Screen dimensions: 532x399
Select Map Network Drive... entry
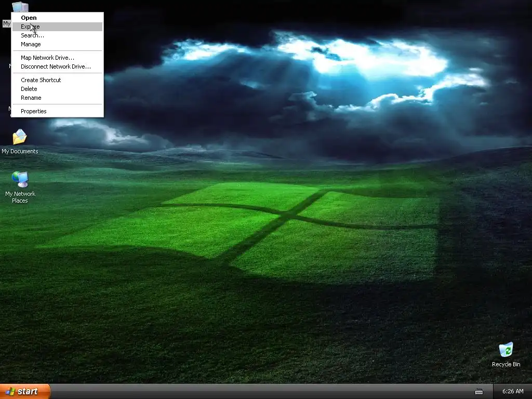(57, 58)
